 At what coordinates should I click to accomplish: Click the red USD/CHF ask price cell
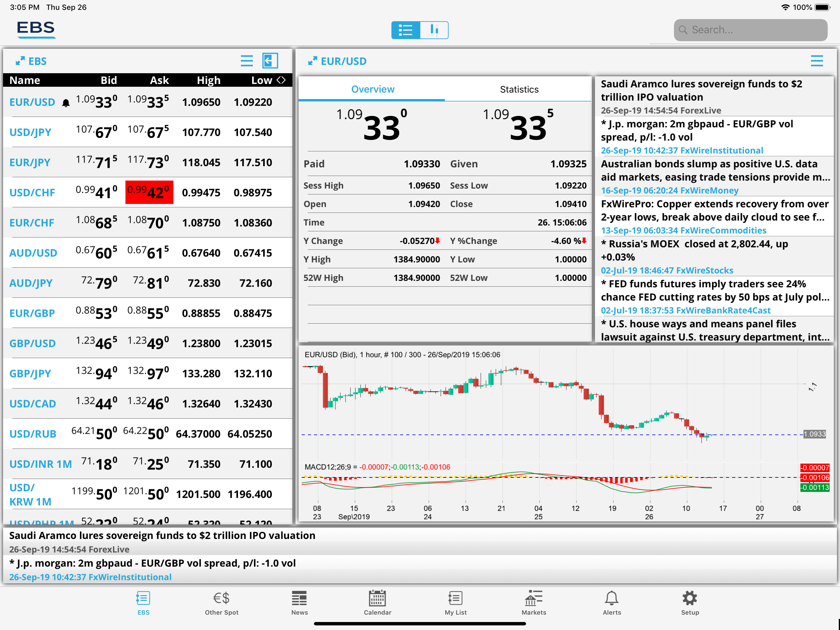[x=149, y=192]
